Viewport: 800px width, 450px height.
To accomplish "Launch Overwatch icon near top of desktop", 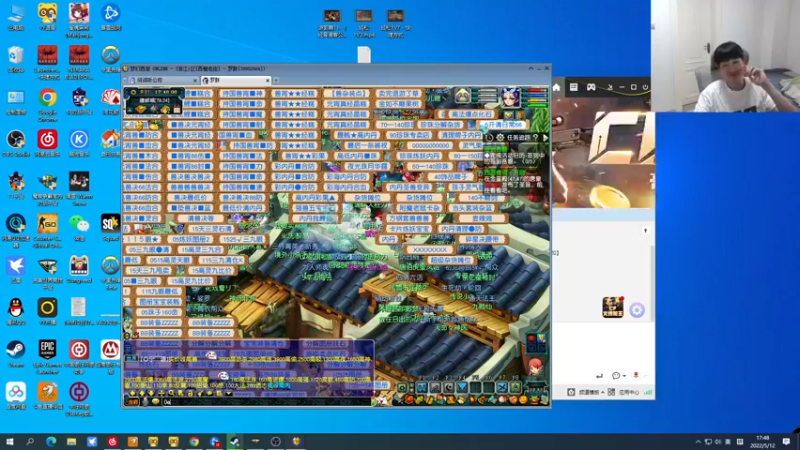I will [110, 55].
